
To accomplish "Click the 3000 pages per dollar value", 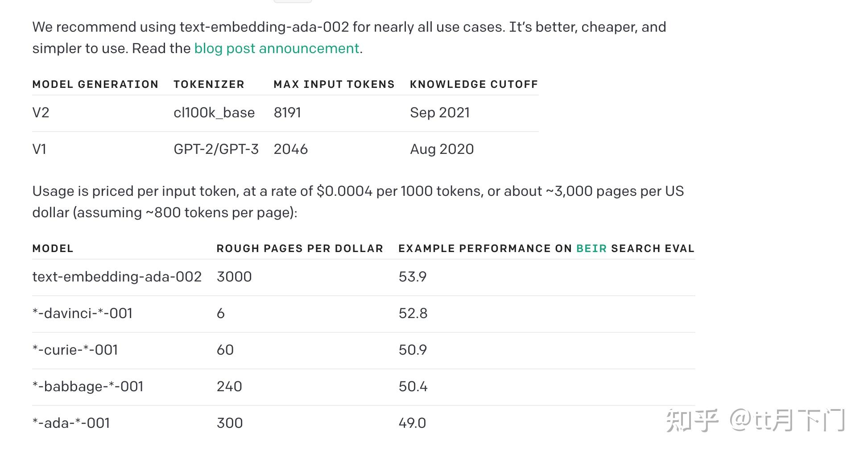I will [234, 277].
